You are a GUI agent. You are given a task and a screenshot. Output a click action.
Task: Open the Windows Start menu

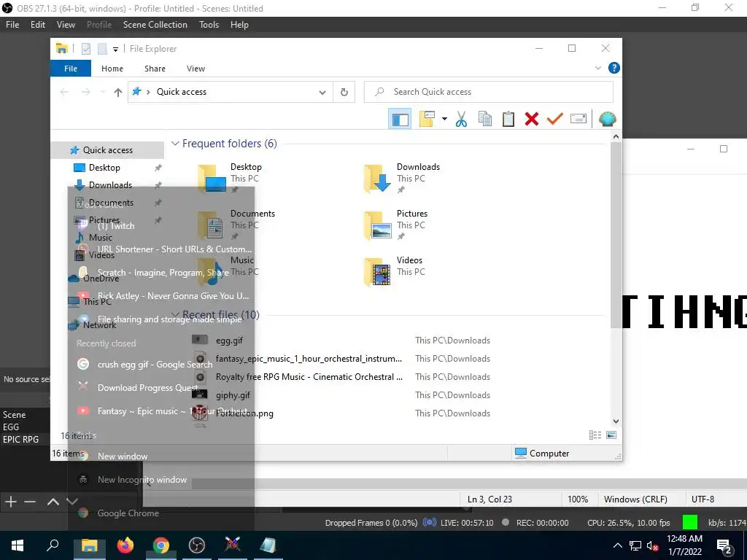(x=18, y=545)
